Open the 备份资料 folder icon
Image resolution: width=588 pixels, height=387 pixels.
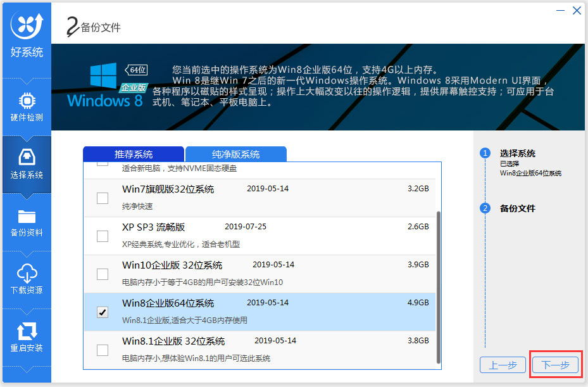pos(27,216)
